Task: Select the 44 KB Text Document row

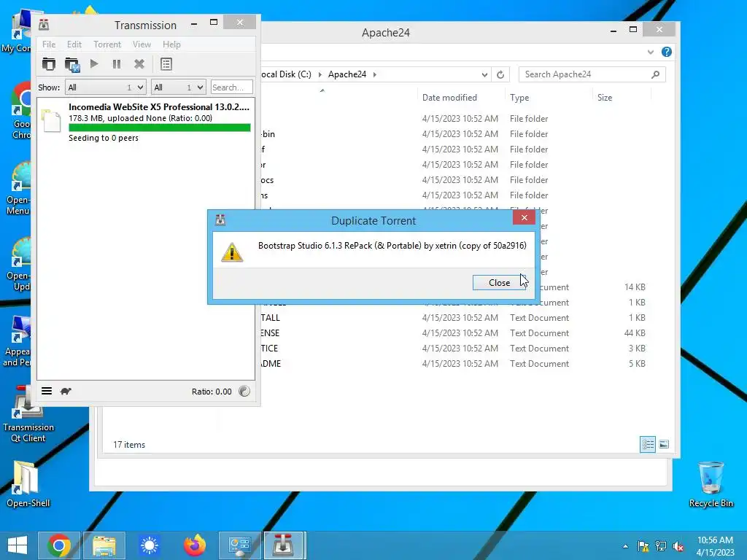Action: coord(452,332)
